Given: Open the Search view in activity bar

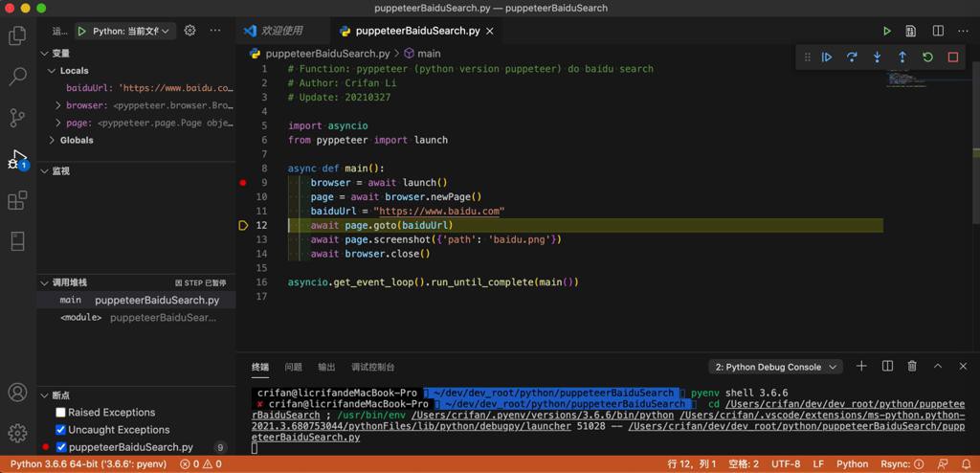Looking at the screenshot, I should click(x=17, y=77).
